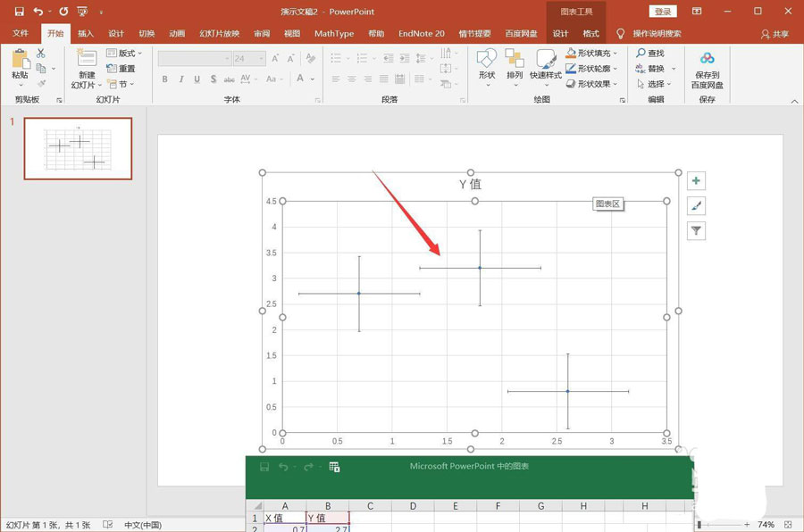The image size is (804, 532).
Task: Click the Share (共享) button
Action: click(775, 34)
